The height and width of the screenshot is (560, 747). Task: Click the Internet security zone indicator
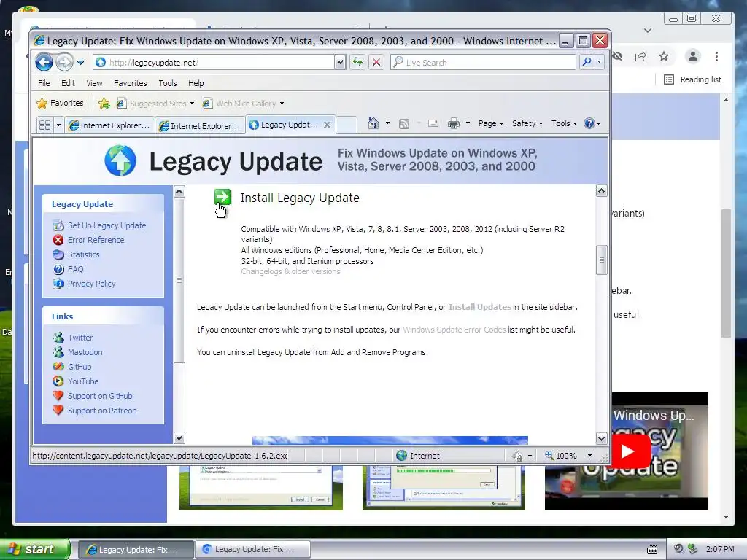[418, 456]
